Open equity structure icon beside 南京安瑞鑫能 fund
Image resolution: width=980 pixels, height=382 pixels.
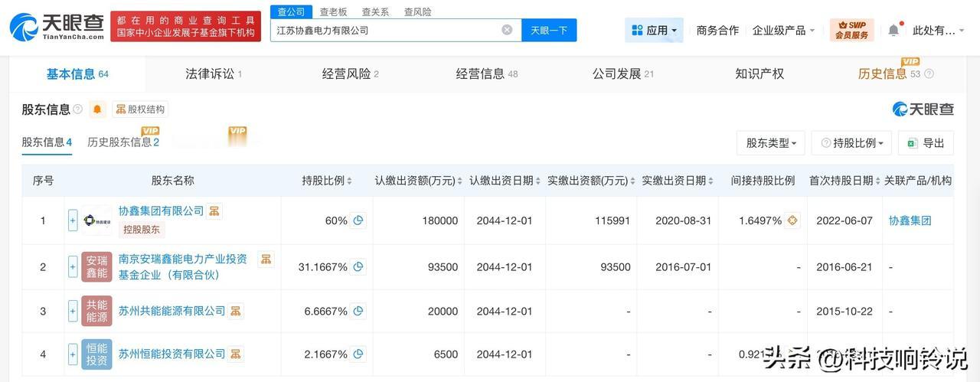266,260
